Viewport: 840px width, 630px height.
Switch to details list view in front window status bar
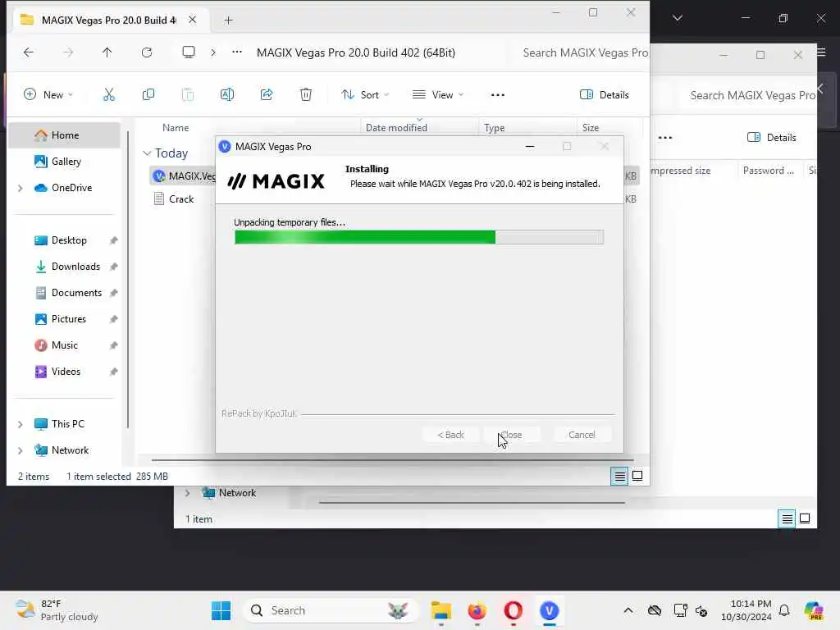click(x=620, y=476)
